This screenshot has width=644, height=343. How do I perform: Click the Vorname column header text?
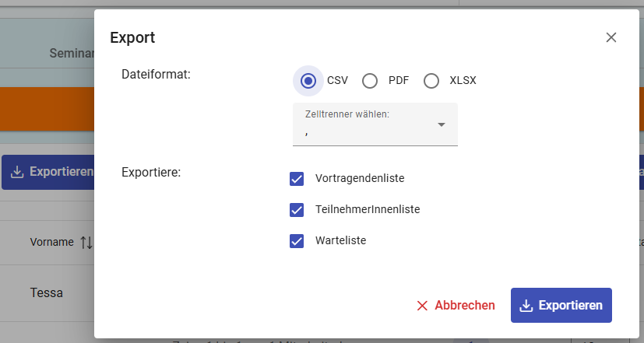(x=51, y=242)
